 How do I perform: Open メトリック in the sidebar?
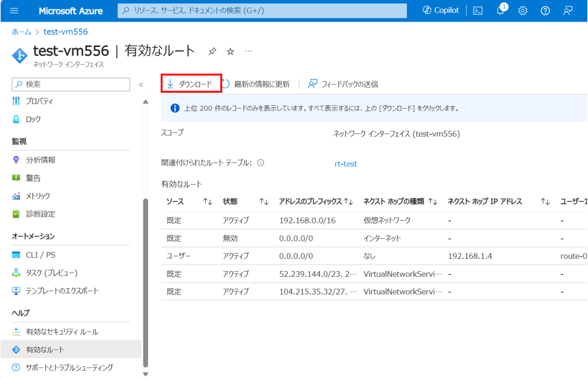coord(37,196)
